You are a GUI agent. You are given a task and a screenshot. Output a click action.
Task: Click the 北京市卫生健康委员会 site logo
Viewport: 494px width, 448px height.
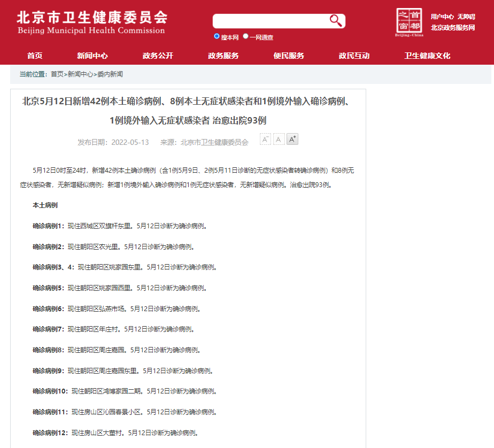tap(91, 22)
